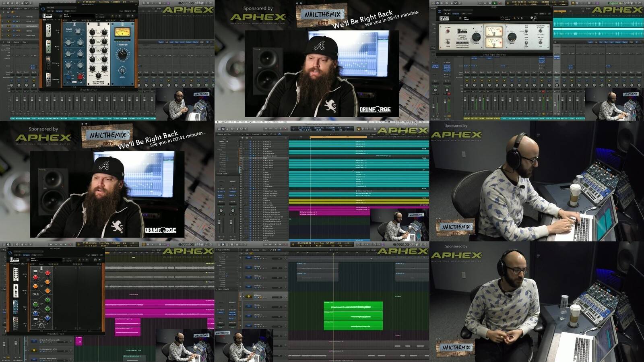Click the Output knob on Virtual Tape Machines
Image resolution: width=644 pixels, height=362 pixels.
point(512,37)
